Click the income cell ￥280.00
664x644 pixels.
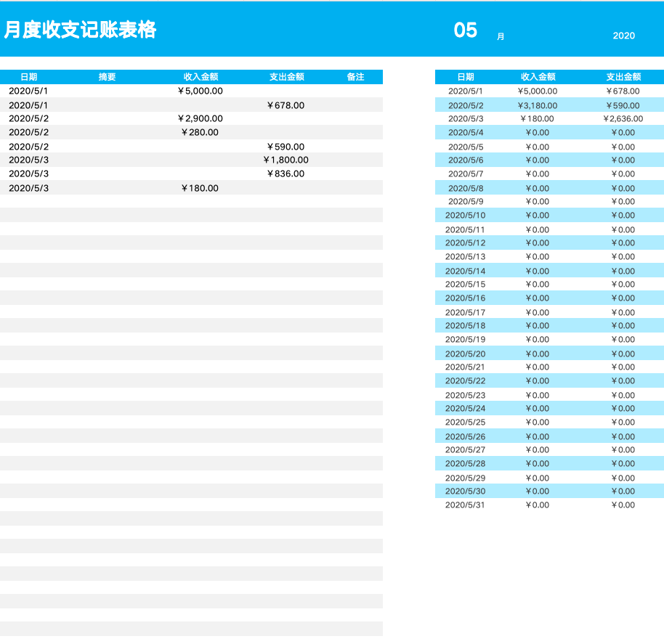(200, 132)
